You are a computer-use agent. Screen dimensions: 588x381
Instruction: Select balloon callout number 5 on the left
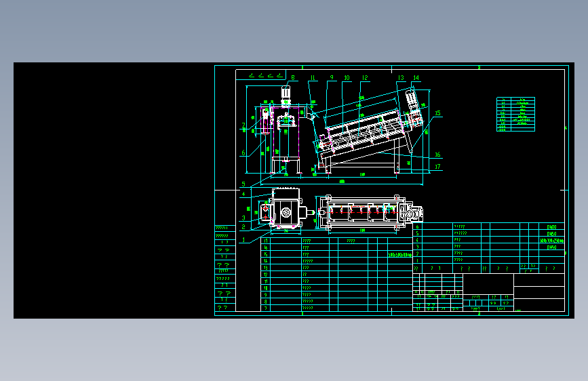pyautogui.click(x=243, y=184)
